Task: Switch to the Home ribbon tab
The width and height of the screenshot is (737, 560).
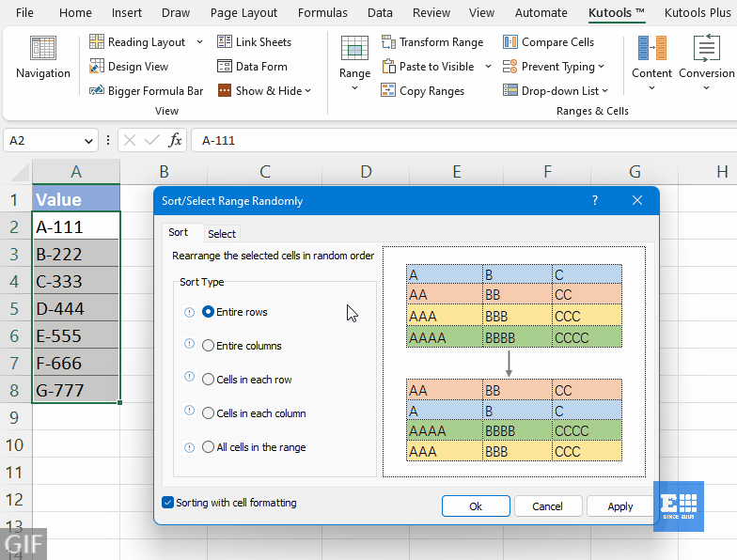Action: (x=75, y=13)
